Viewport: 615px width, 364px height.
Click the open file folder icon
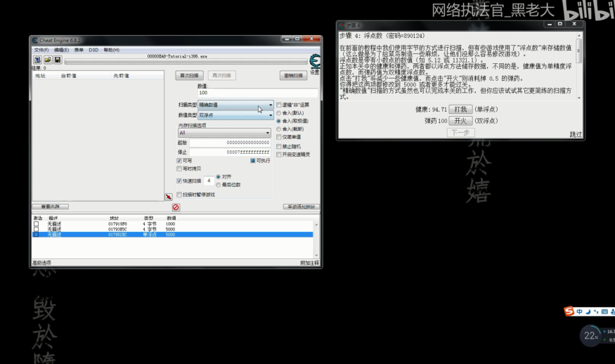click(x=47, y=60)
